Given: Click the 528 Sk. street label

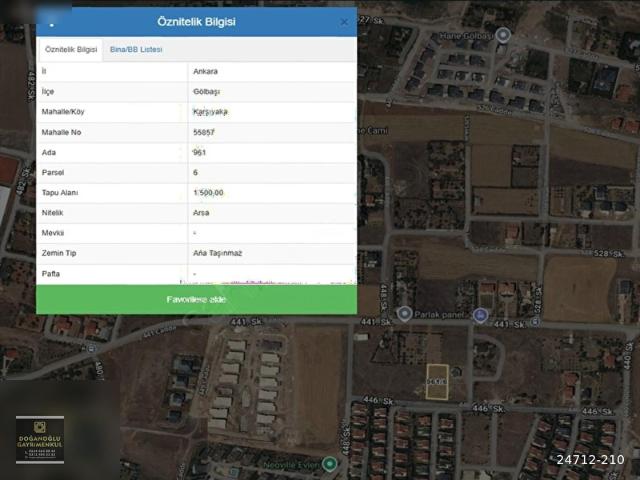Looking at the screenshot, I should [x=609, y=253].
